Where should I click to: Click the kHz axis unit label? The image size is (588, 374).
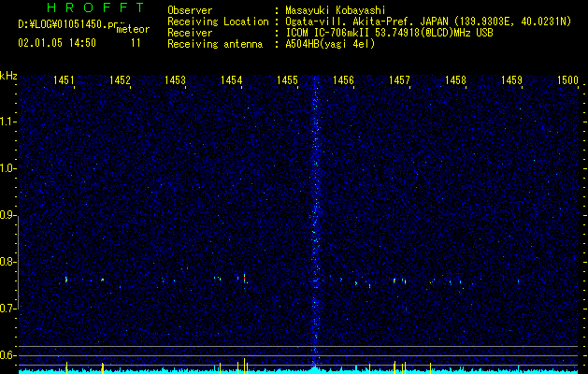(x=8, y=76)
